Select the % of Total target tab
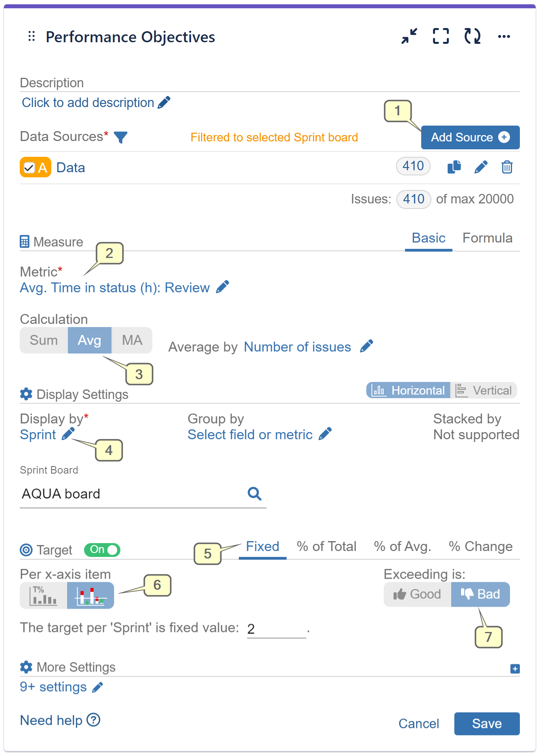Screen dimensions: 540x756 pos(326,546)
